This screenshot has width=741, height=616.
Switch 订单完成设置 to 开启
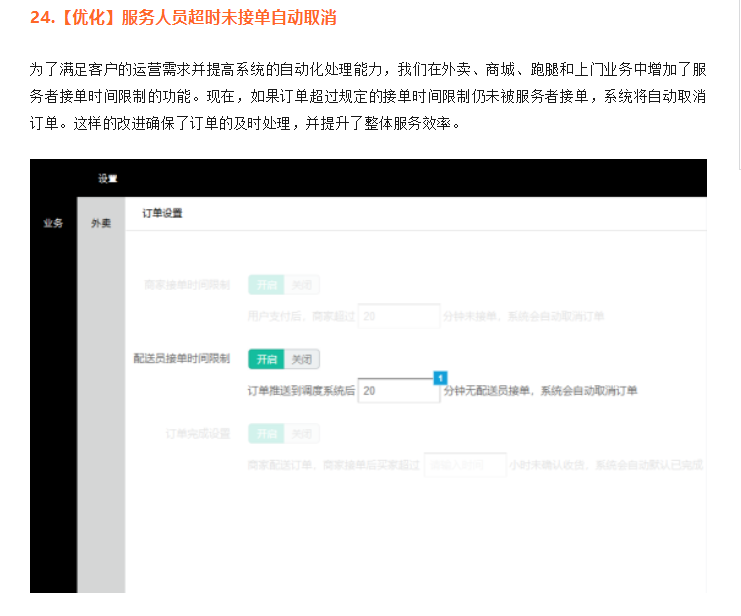click(x=266, y=434)
